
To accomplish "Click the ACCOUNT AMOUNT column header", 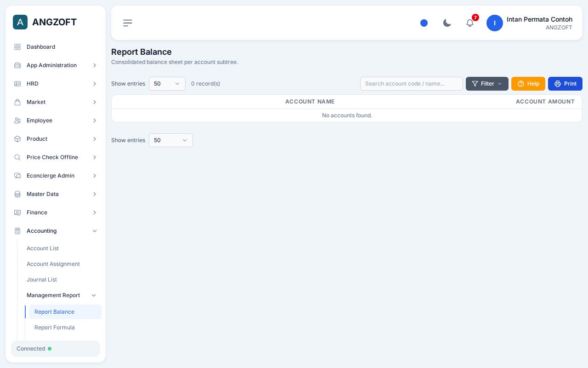I will [x=545, y=102].
